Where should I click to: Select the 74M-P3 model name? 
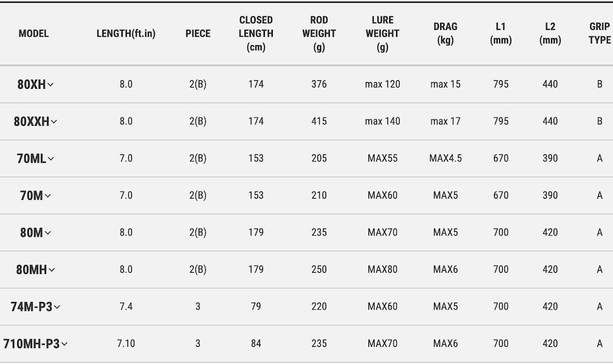point(31,306)
